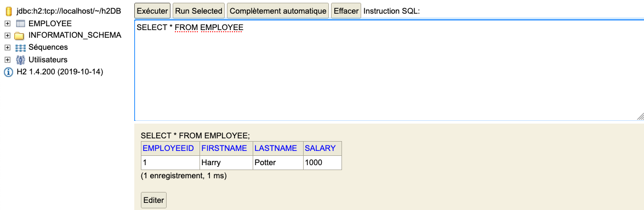Select the INFORMATION_SCHEMA label in tree
The image size is (644, 210).
(75, 35)
